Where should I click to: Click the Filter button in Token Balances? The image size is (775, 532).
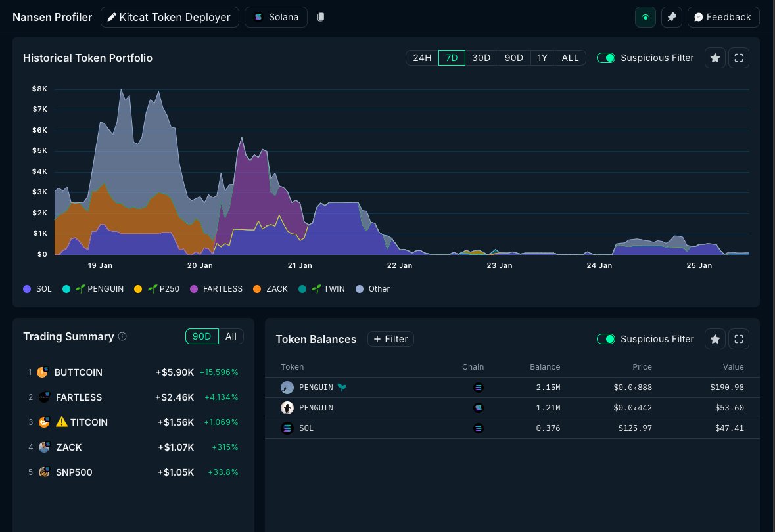click(390, 339)
